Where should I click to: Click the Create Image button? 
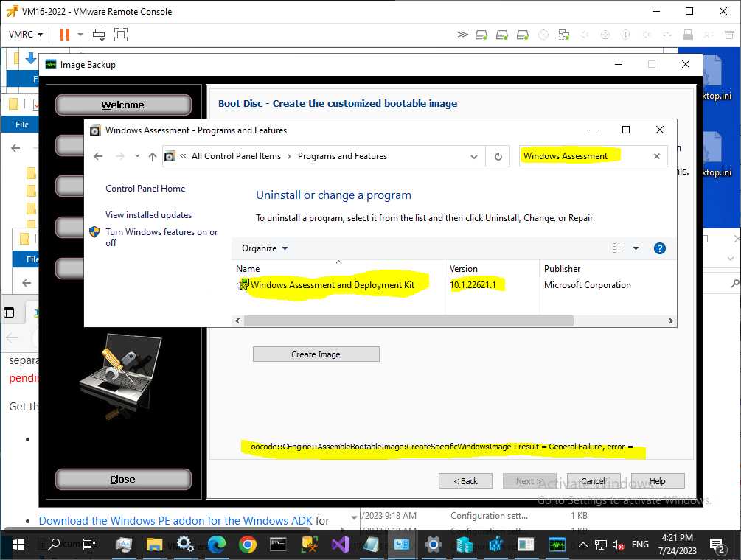click(x=316, y=354)
